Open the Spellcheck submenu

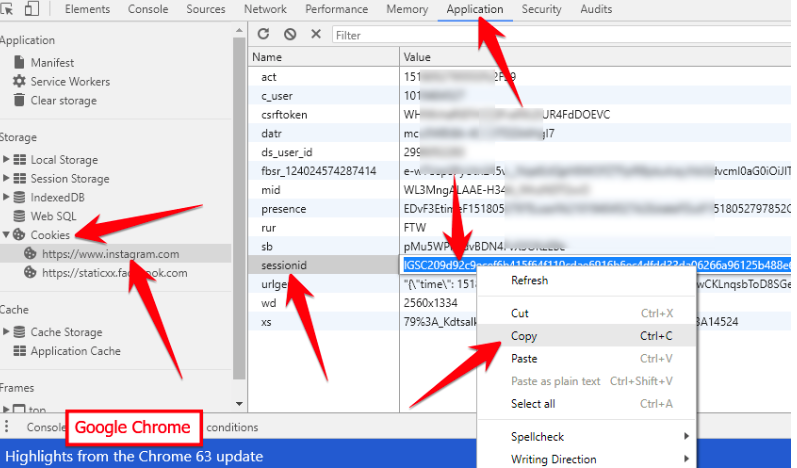point(537,437)
